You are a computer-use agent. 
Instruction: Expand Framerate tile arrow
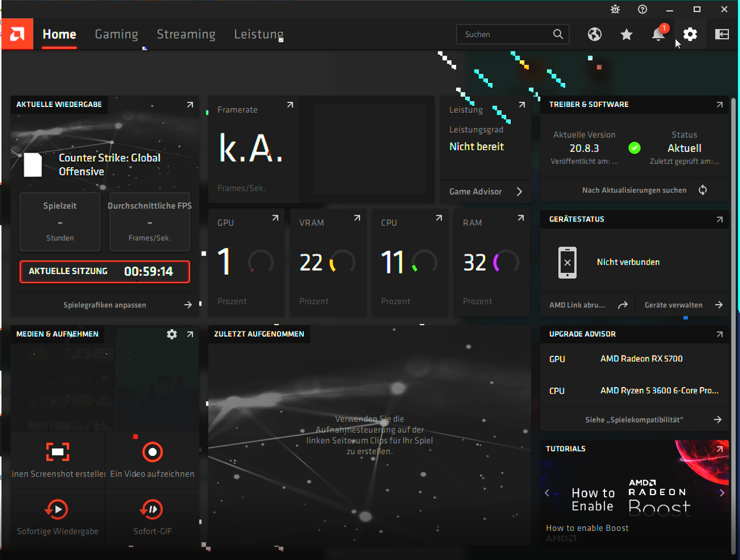pyautogui.click(x=290, y=105)
